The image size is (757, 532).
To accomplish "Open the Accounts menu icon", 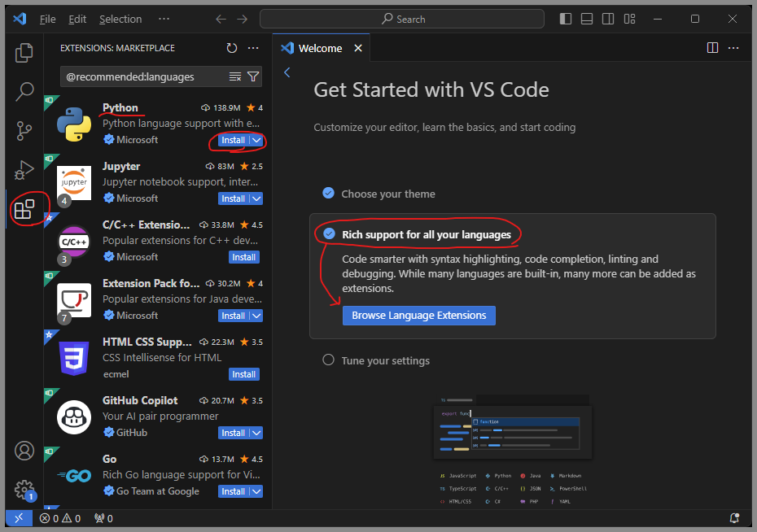I will (x=24, y=451).
